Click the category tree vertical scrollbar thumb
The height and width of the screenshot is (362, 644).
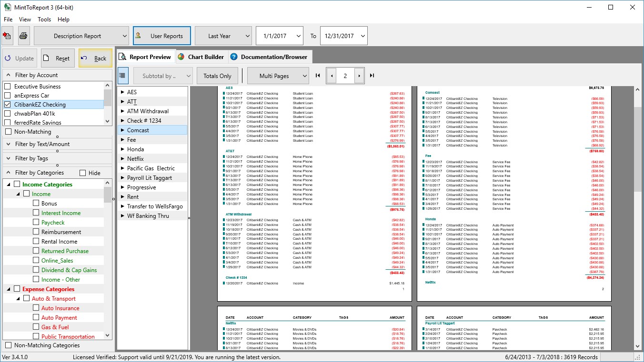coord(108,195)
